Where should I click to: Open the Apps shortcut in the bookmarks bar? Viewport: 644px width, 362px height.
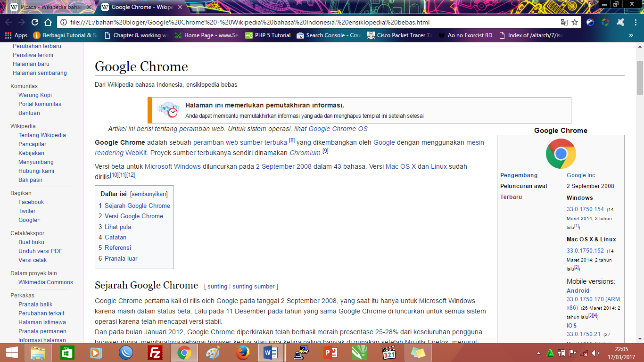click(16, 35)
